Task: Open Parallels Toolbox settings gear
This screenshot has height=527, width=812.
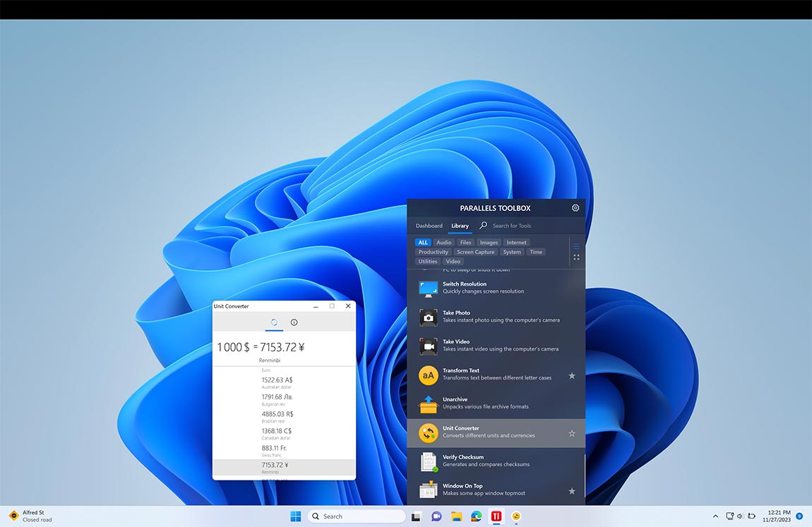Action: pos(575,208)
